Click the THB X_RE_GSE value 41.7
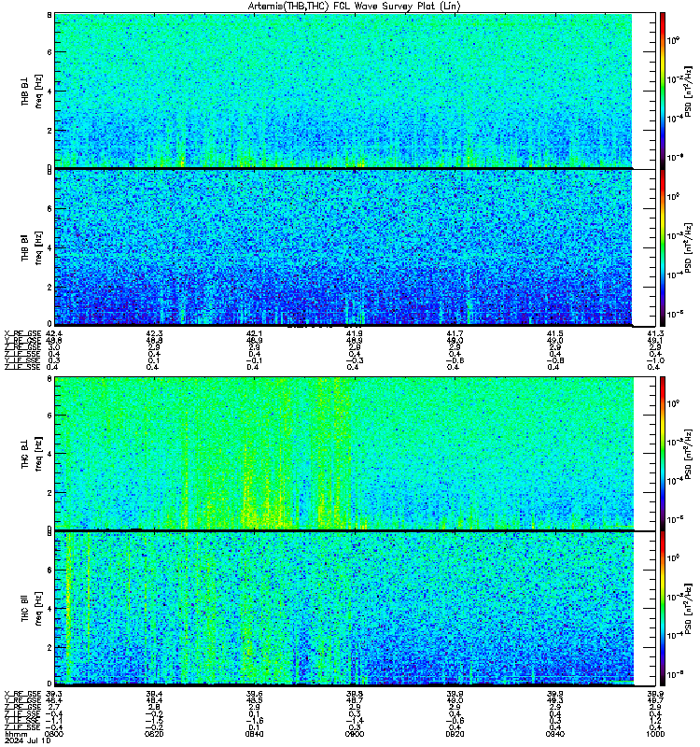Screen dimensions: 700x747 pyautogui.click(x=455, y=333)
